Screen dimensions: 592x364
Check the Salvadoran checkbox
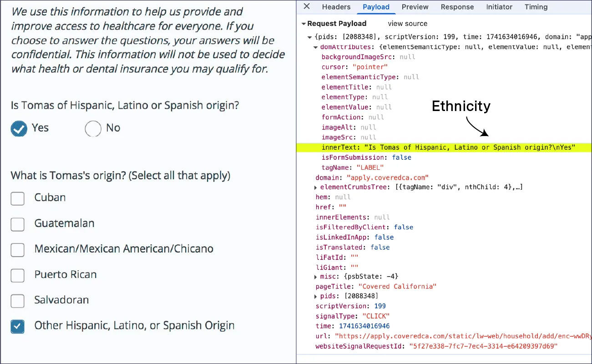17,301
